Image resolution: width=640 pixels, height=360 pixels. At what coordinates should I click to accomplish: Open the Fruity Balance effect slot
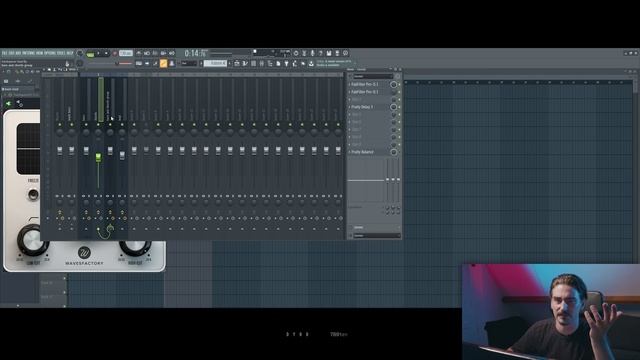tap(369, 152)
